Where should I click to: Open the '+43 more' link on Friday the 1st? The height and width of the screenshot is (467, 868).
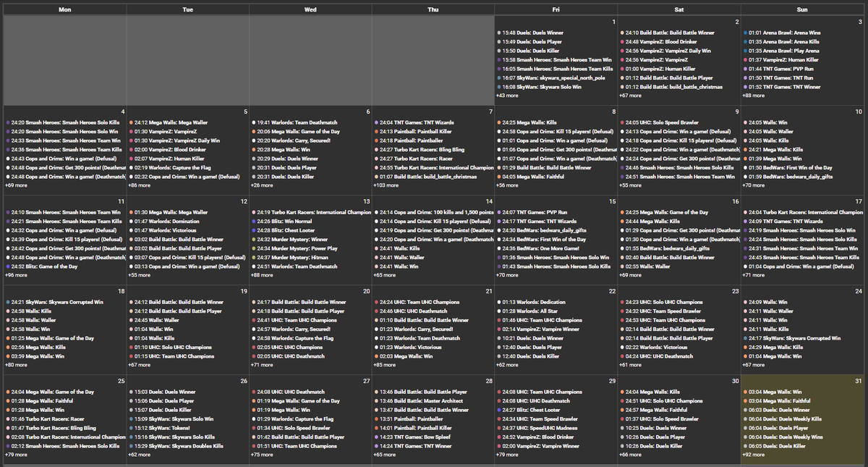[506, 96]
